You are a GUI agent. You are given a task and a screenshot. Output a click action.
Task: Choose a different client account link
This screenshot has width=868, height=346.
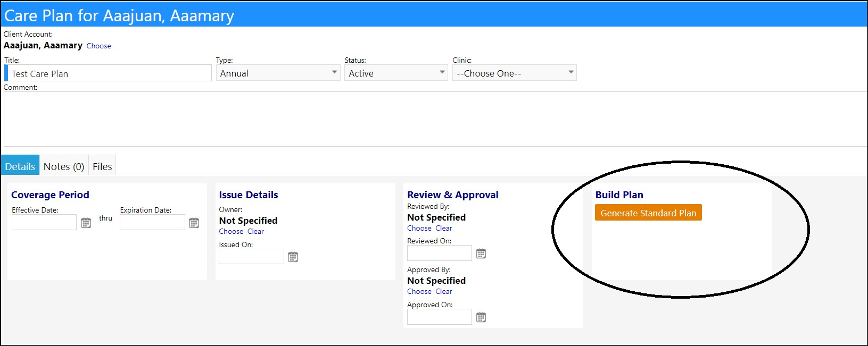click(x=99, y=46)
